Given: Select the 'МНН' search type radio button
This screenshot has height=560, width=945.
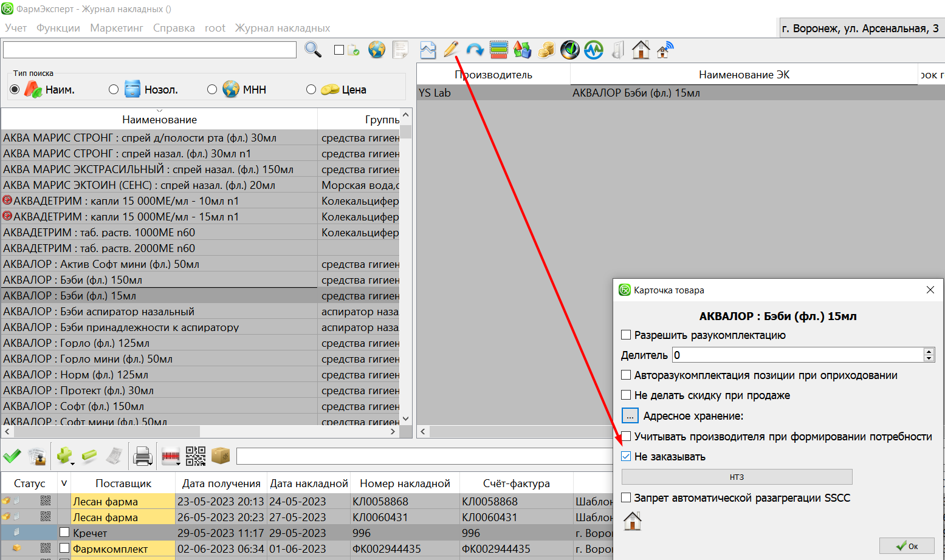Looking at the screenshot, I should pos(212,90).
